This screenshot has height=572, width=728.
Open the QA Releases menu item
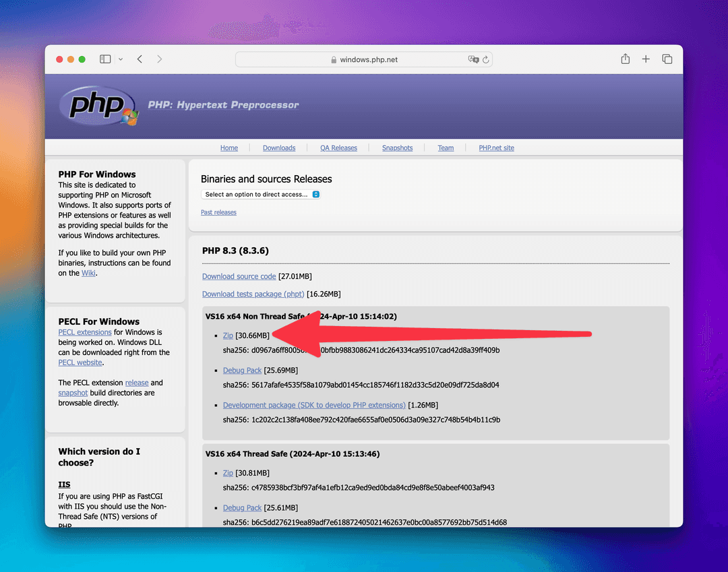[338, 148]
